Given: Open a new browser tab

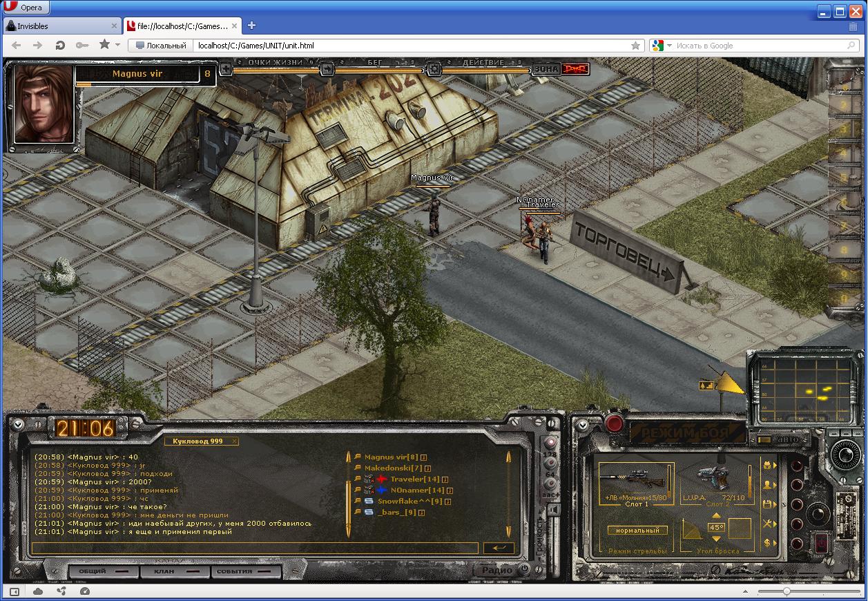Looking at the screenshot, I should click(251, 26).
